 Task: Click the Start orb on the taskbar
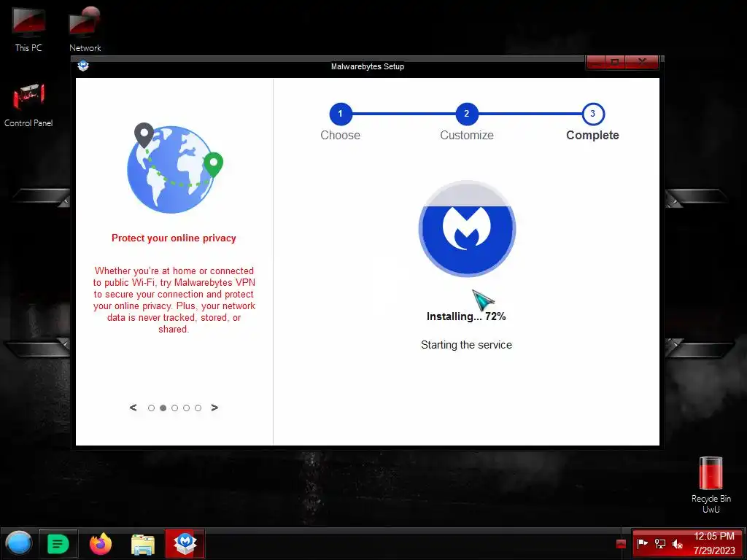[18, 543]
